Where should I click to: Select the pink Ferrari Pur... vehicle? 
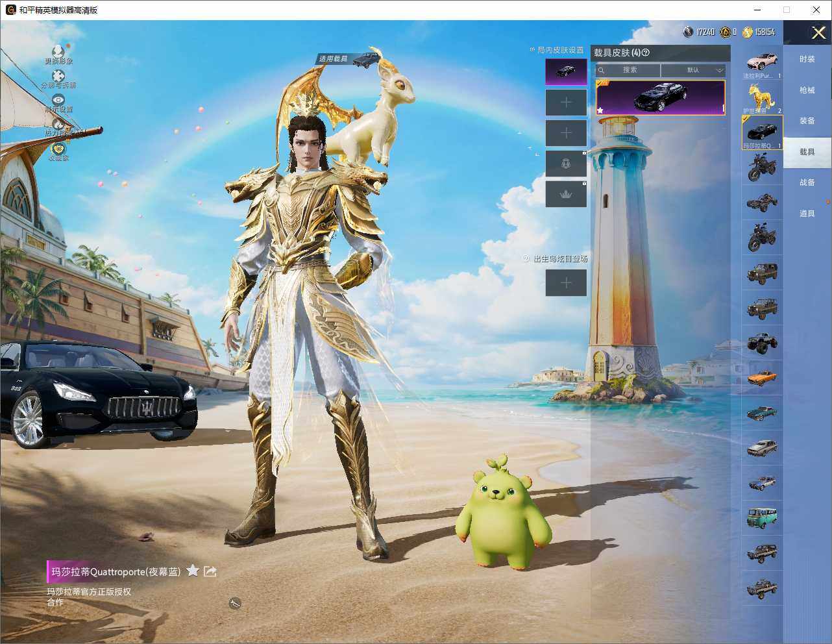coord(763,63)
